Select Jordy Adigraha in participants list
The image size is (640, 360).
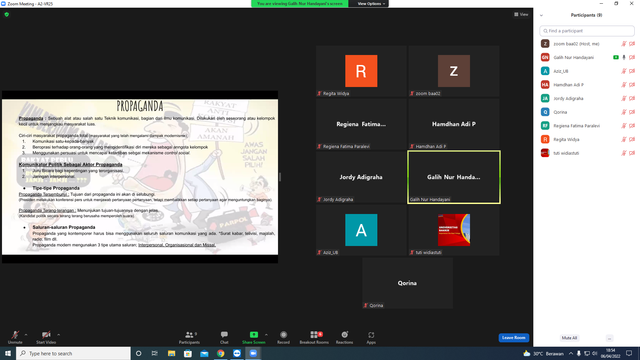587,98
